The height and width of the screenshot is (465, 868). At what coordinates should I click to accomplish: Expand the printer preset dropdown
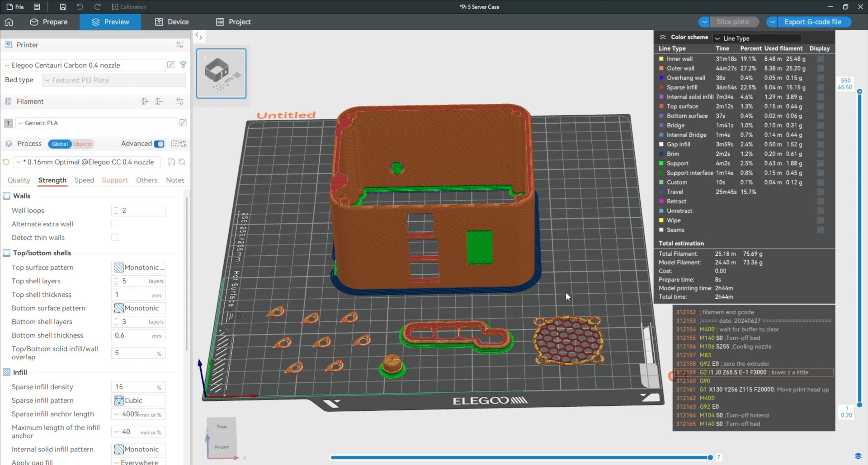(x=84, y=65)
